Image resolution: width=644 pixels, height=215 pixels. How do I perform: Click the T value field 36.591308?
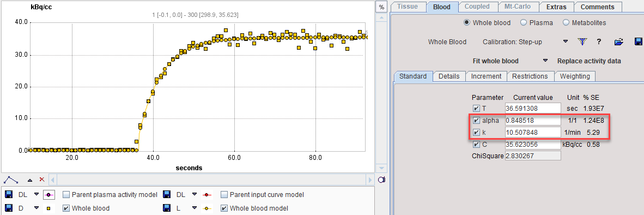[533, 109]
